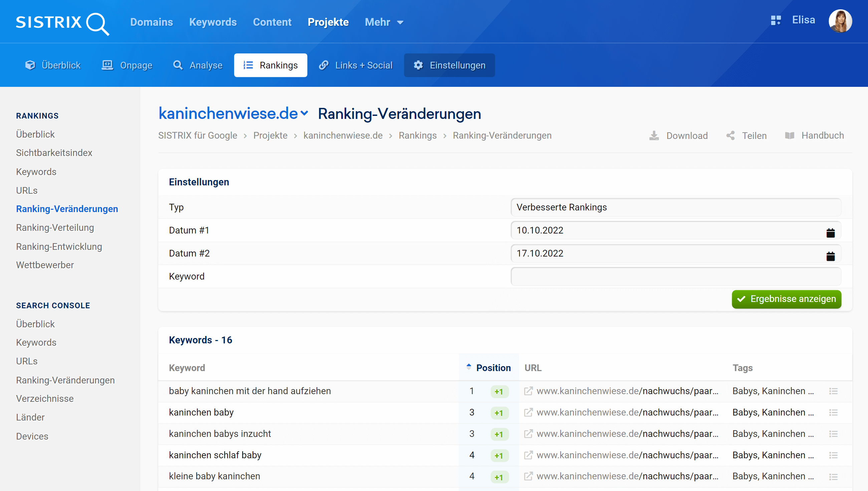Open the calendar icon for Datum #1
This screenshot has width=868, height=491.
(x=830, y=233)
